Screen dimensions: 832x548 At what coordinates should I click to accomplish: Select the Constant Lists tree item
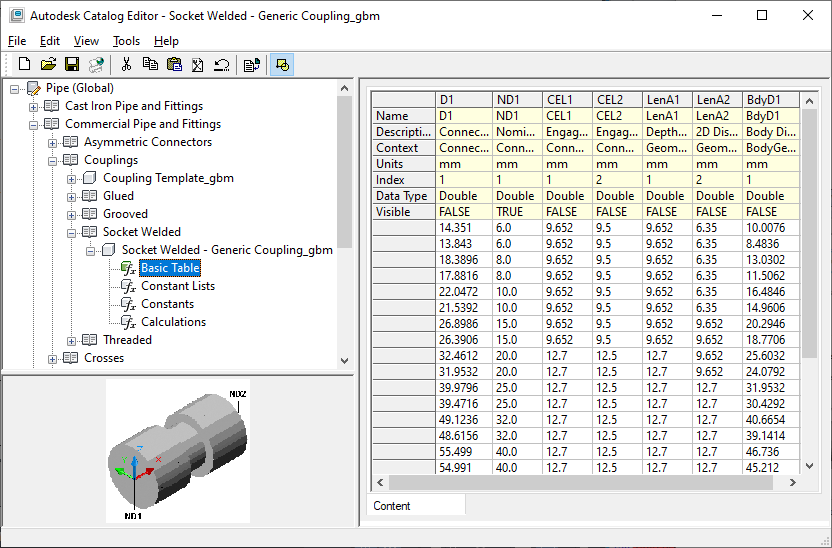178,286
